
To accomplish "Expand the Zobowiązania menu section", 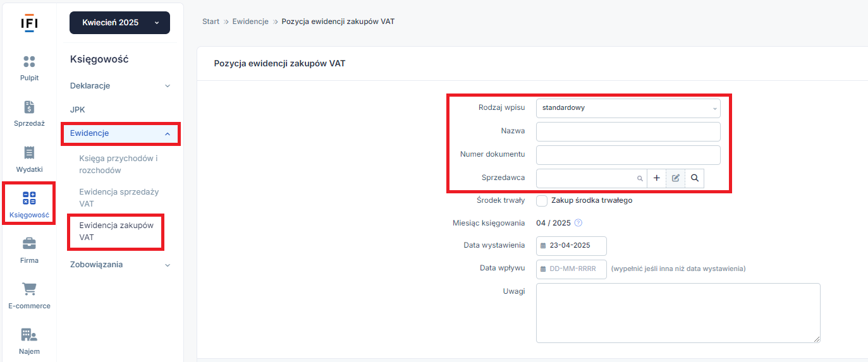I will 120,265.
